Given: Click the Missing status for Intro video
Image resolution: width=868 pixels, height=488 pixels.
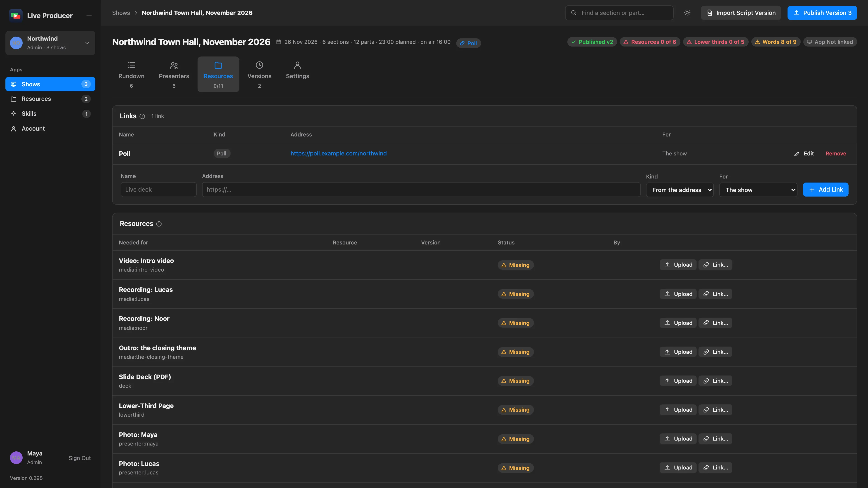Looking at the screenshot, I should tap(516, 265).
